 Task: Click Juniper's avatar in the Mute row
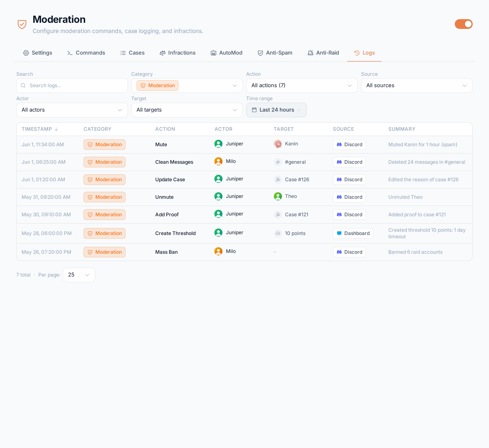pyautogui.click(x=218, y=144)
